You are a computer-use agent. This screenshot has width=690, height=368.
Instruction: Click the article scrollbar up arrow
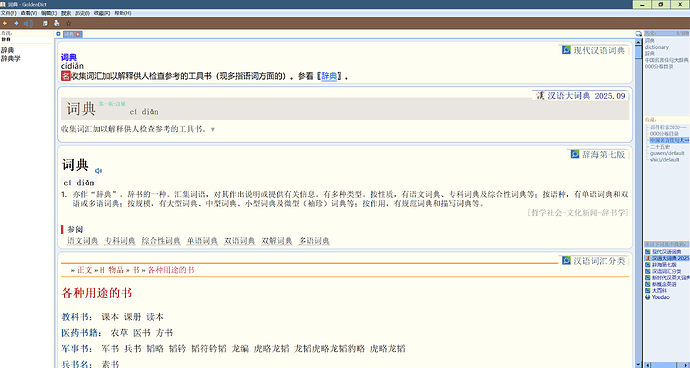[x=639, y=41]
